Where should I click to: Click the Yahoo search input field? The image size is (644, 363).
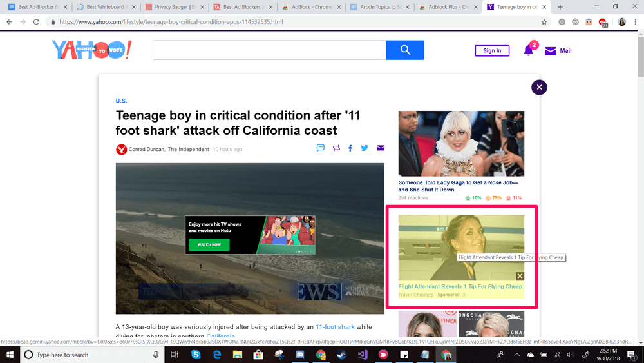[x=269, y=50]
